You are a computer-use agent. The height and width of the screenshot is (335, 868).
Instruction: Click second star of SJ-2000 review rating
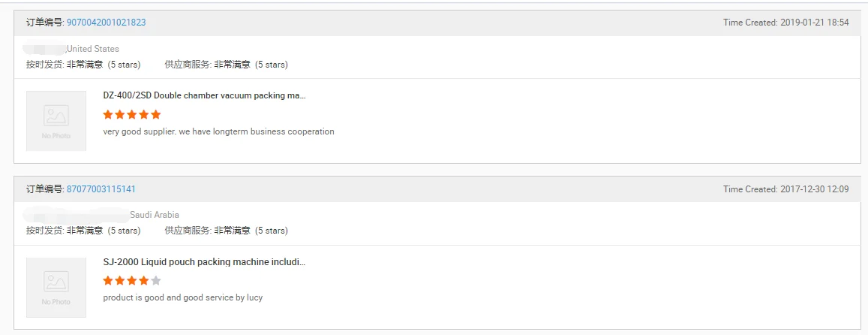(120, 281)
